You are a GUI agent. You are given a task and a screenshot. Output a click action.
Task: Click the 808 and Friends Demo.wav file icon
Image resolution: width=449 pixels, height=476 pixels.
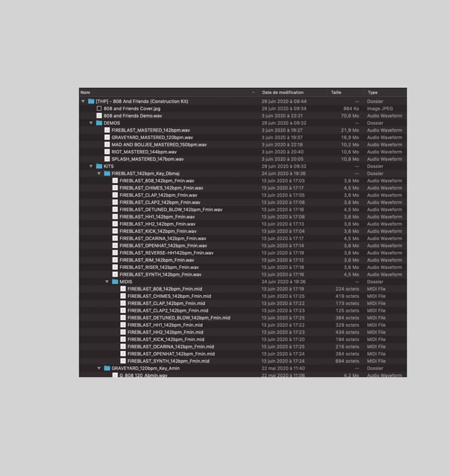[99, 116]
